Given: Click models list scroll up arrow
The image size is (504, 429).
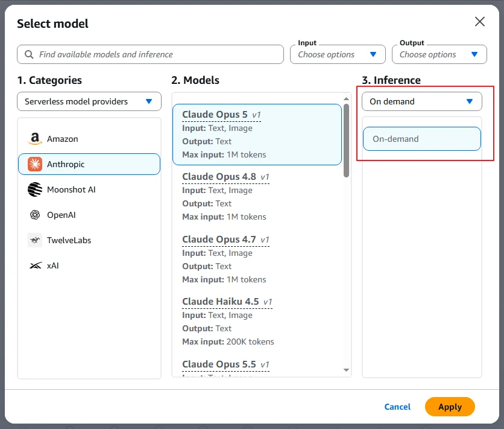Looking at the screenshot, I should point(346,99).
